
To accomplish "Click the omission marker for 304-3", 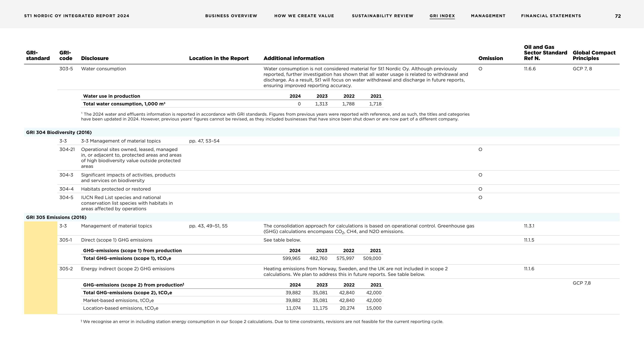I will [480, 175].
